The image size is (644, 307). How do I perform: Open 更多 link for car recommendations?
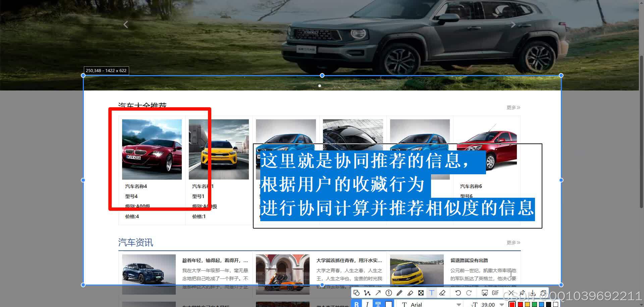click(513, 108)
